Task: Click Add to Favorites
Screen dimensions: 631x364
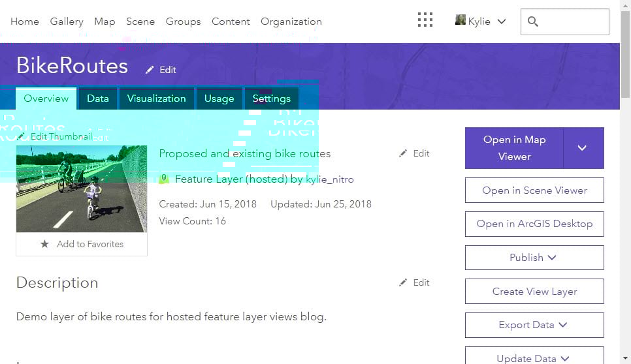Action: pos(82,244)
